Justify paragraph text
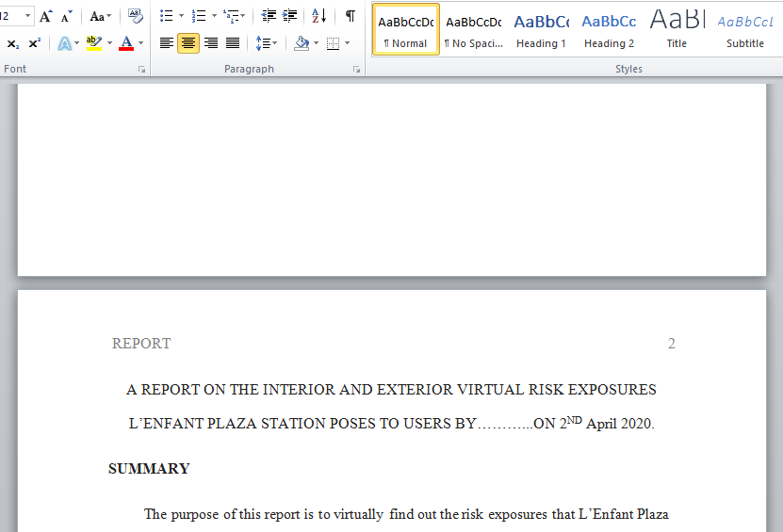Viewport: 783px width, 532px height. [233, 43]
